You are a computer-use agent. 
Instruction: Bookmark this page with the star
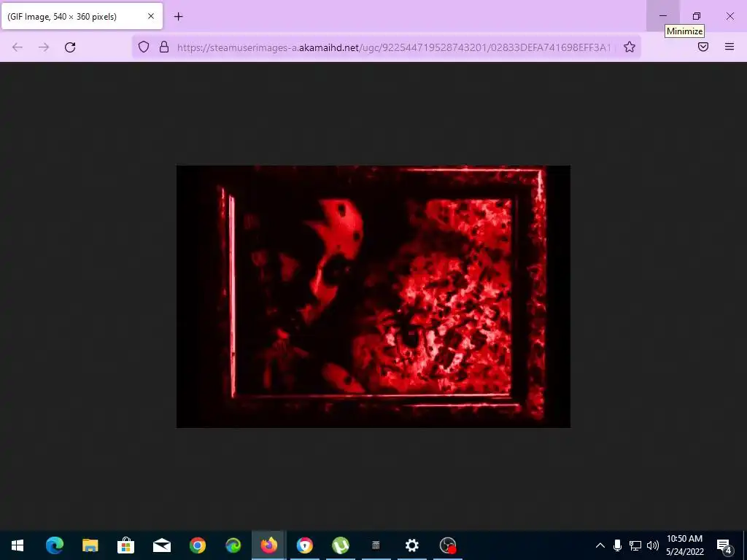pyautogui.click(x=630, y=47)
